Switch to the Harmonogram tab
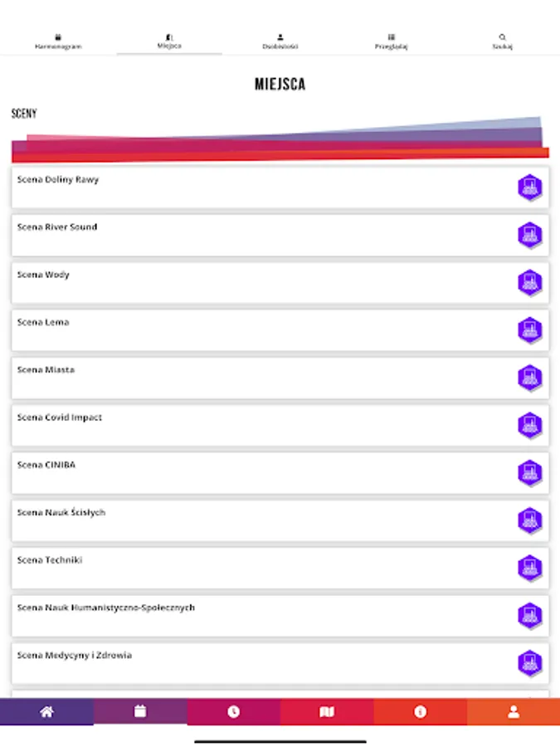Screen dimensions: 560x747 tap(58, 42)
